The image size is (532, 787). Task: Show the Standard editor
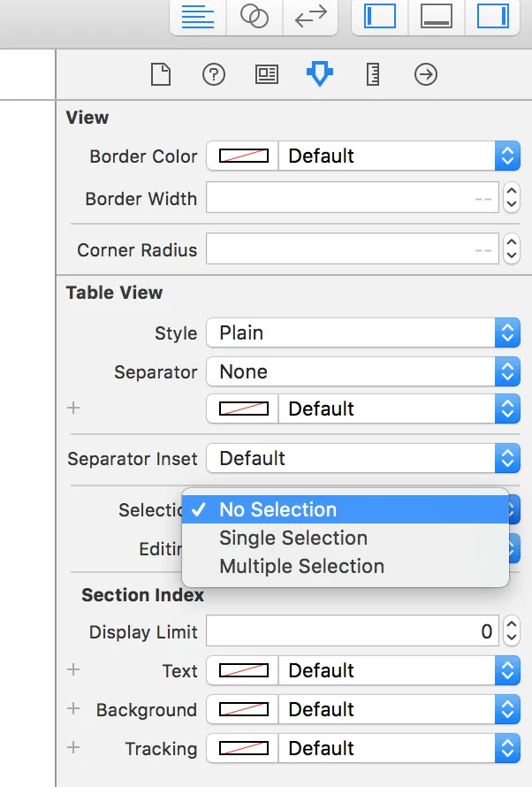tap(199, 17)
